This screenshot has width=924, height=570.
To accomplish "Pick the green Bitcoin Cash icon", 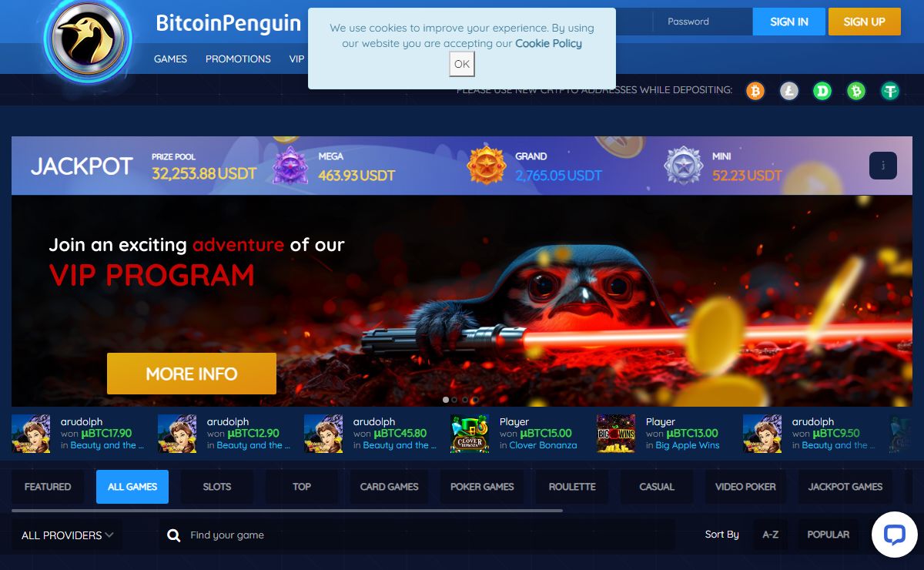I will pos(856,92).
